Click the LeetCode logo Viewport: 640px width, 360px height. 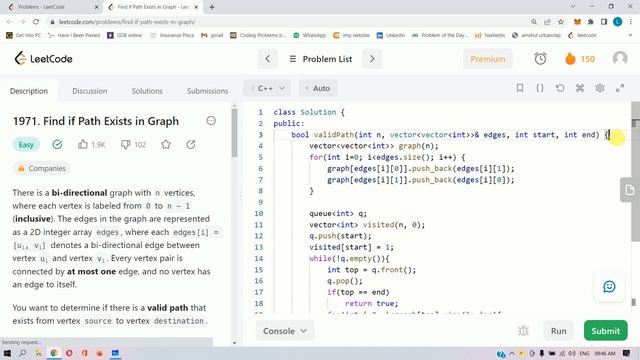(43, 59)
